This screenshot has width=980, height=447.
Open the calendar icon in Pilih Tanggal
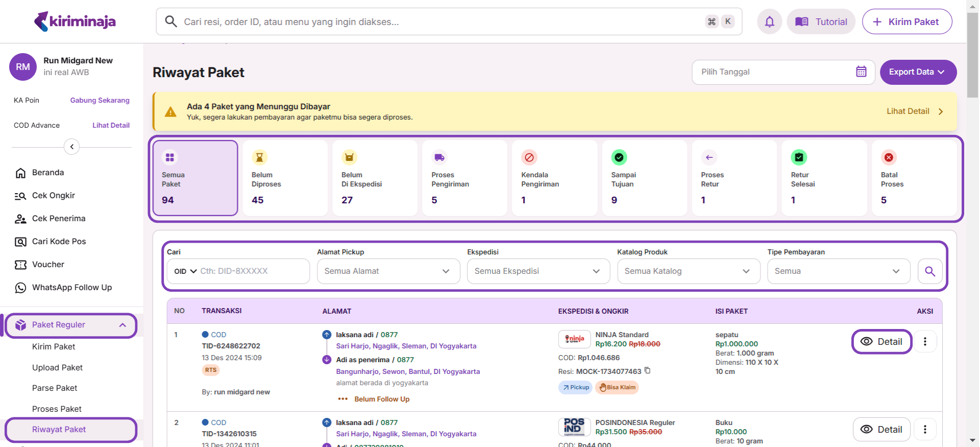point(861,72)
